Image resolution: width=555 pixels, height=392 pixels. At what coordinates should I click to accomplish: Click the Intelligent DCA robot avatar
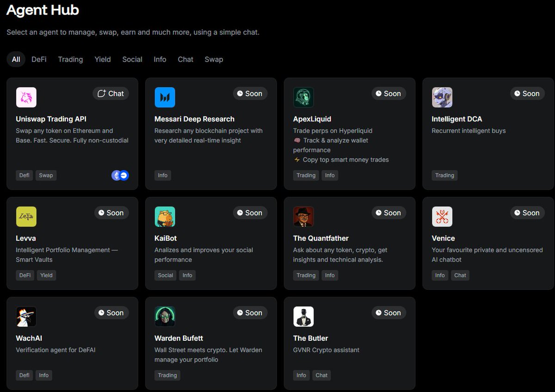pos(442,98)
